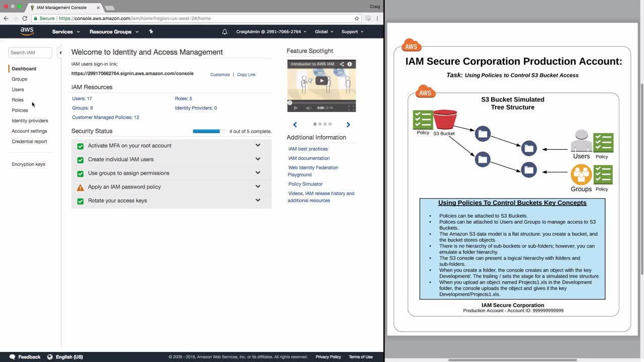Click the browser address bar URL
This screenshot has width=644, height=362.
(135, 19)
